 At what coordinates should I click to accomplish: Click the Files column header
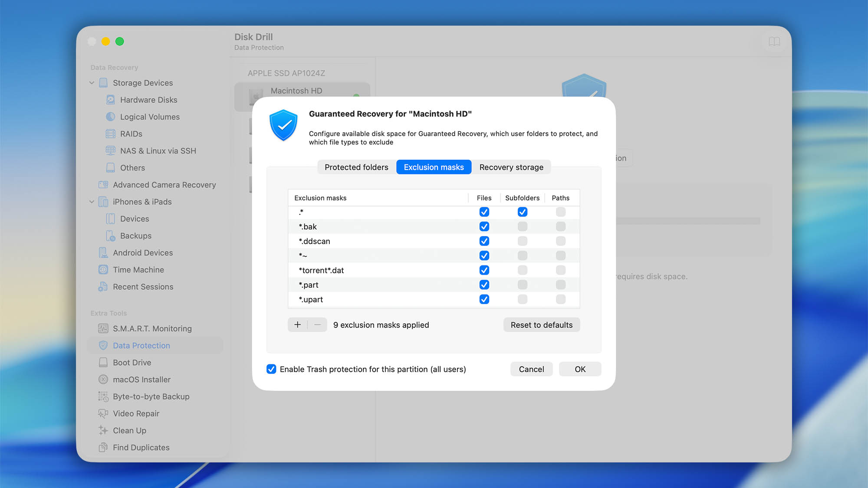click(x=484, y=198)
